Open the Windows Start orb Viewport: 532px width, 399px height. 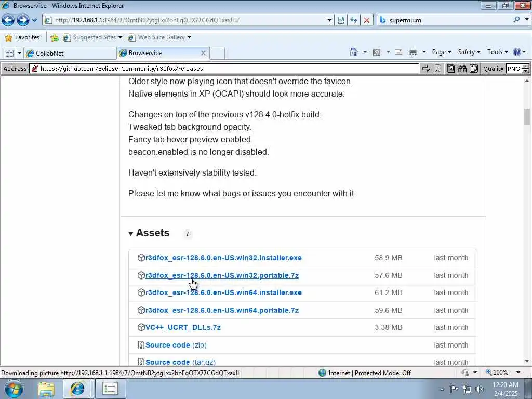[14, 389]
